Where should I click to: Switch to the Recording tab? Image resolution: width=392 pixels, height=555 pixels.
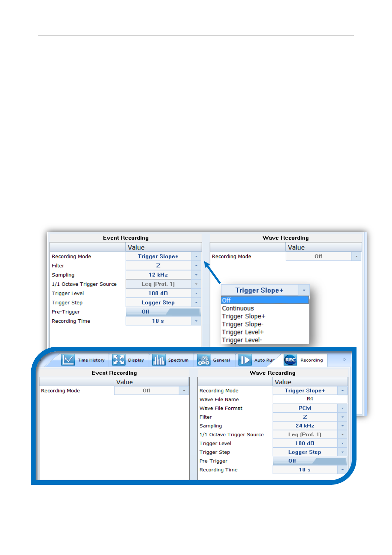(x=304, y=360)
